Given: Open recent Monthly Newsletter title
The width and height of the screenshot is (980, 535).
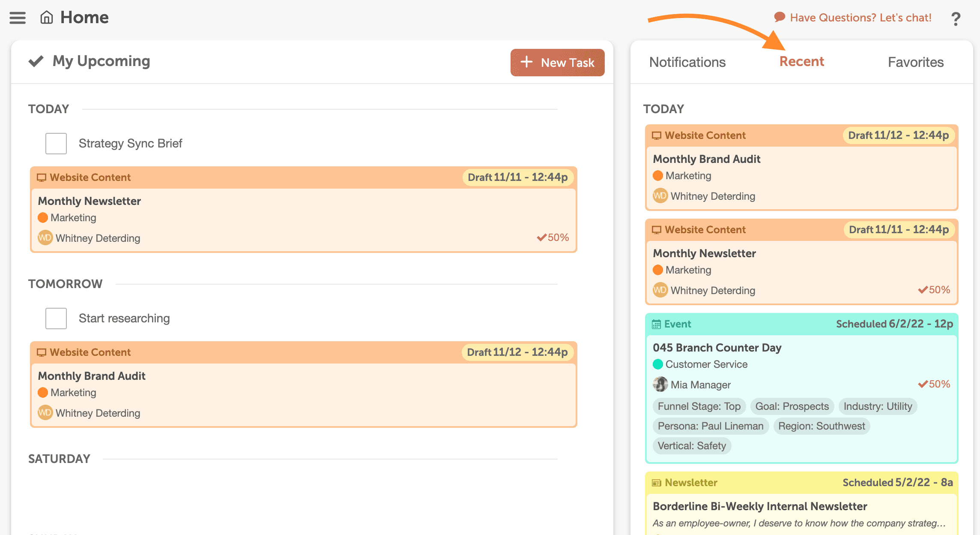Looking at the screenshot, I should (705, 253).
